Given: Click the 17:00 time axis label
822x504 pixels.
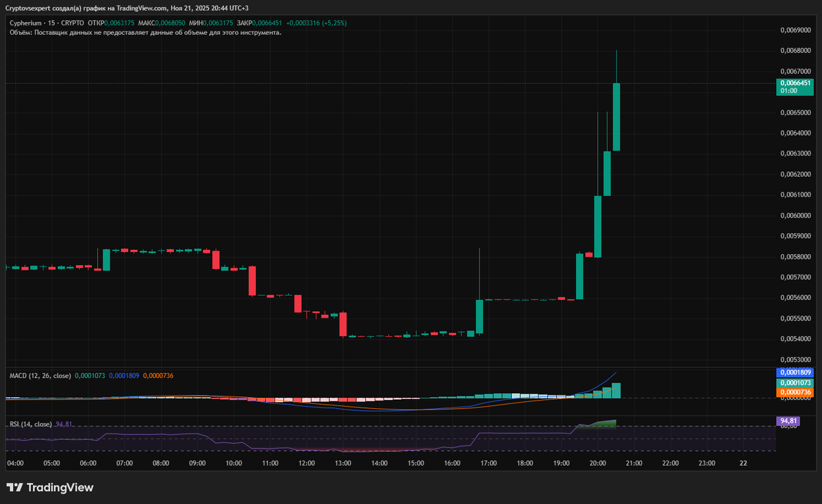Looking at the screenshot, I should (488, 463).
